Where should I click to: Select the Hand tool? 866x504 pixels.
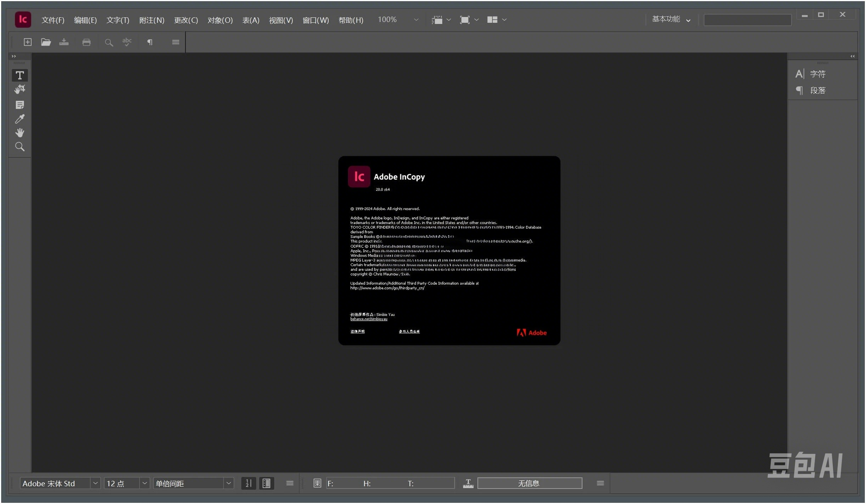click(20, 133)
